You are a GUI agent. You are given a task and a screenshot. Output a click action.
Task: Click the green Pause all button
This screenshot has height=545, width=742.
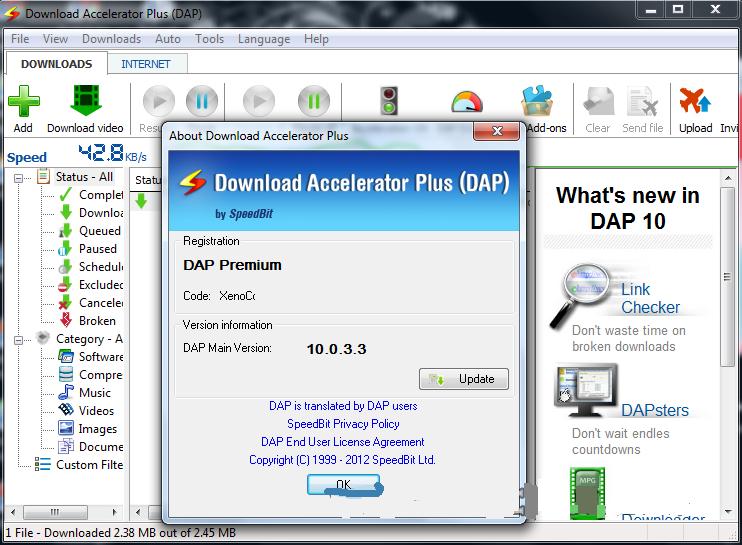pos(313,101)
